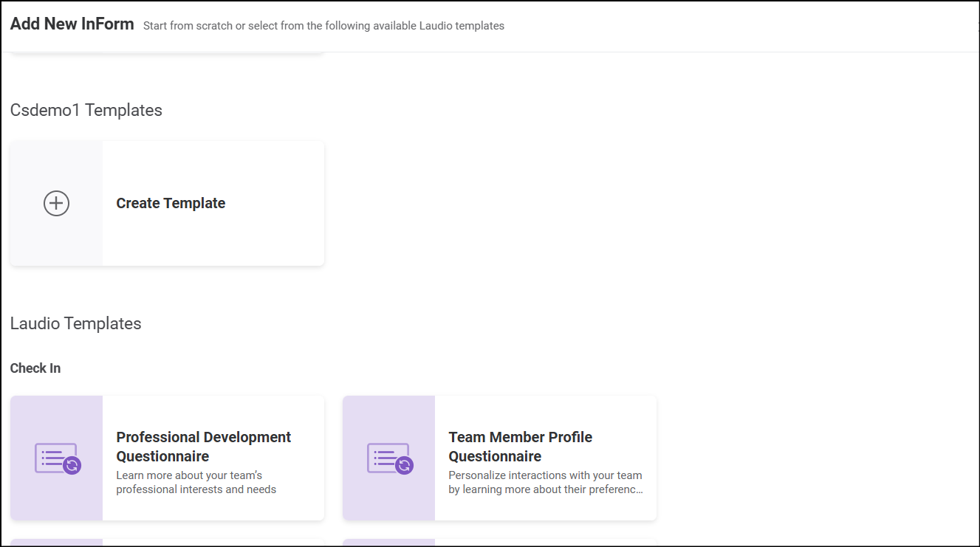Click the partially visible card below Team Member Profile

(x=499, y=543)
